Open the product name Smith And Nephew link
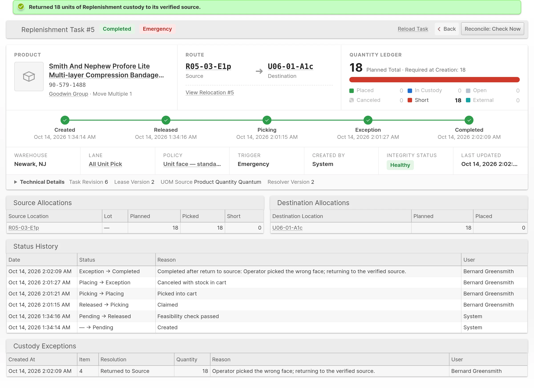Screen dimensions: 534x392 point(106,71)
